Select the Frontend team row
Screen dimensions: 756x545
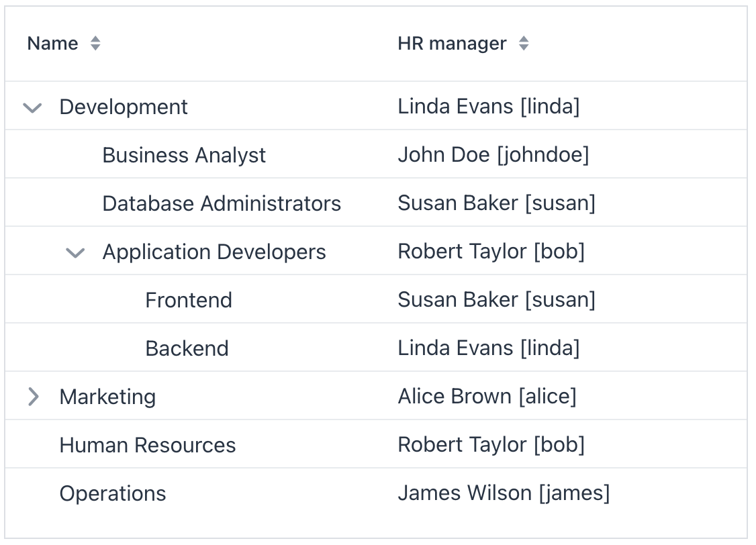click(x=189, y=300)
